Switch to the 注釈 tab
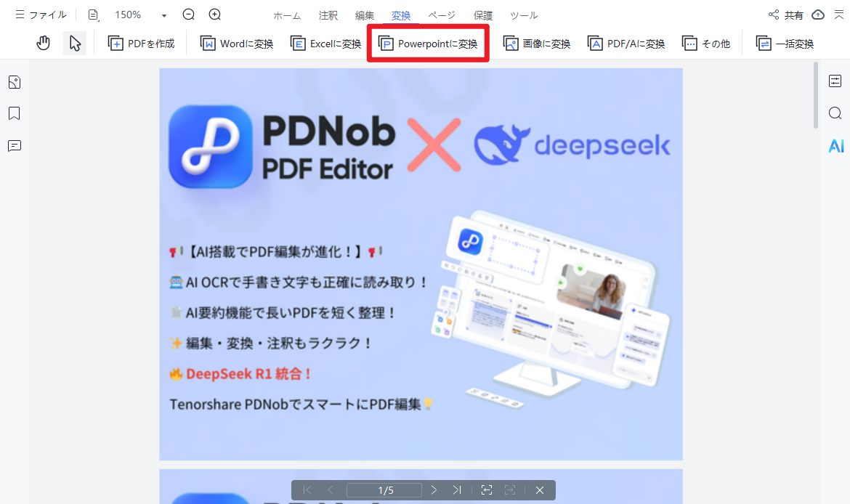 pos(328,16)
